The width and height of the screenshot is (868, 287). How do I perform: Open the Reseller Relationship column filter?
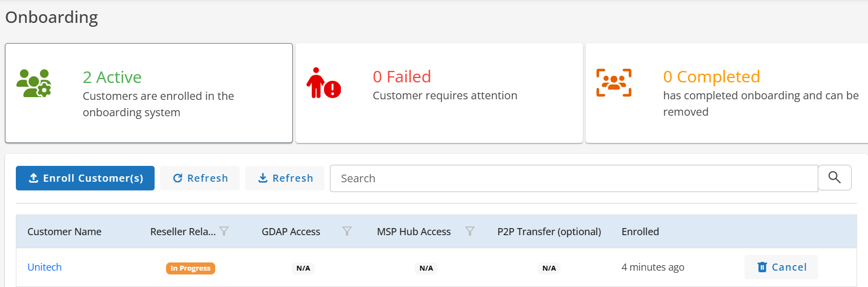click(224, 231)
